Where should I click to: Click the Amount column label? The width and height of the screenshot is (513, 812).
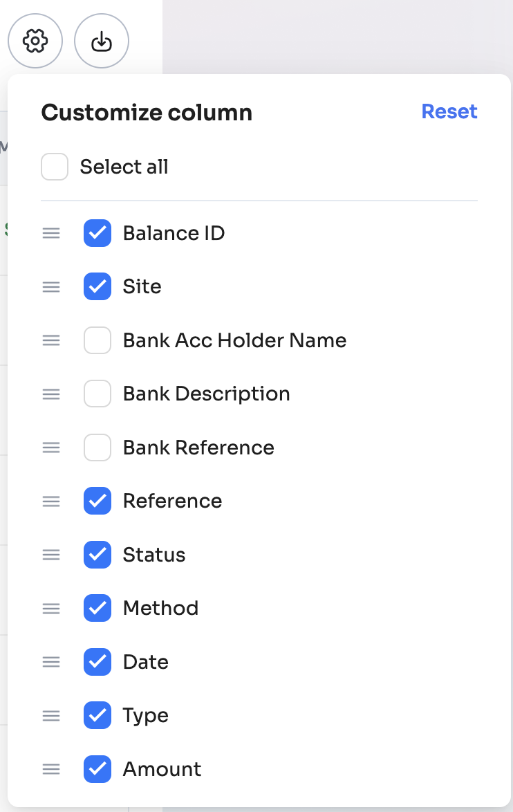tap(162, 769)
